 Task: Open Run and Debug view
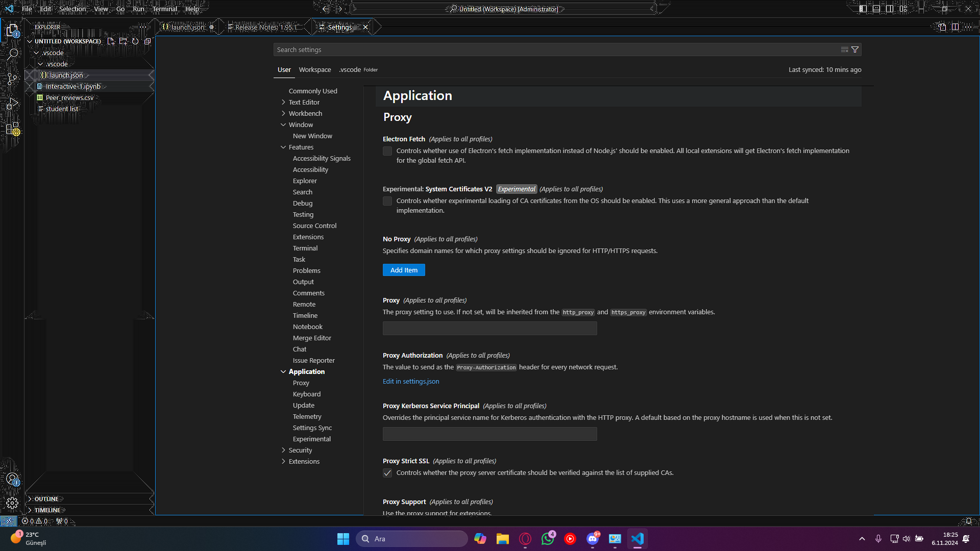point(12,104)
